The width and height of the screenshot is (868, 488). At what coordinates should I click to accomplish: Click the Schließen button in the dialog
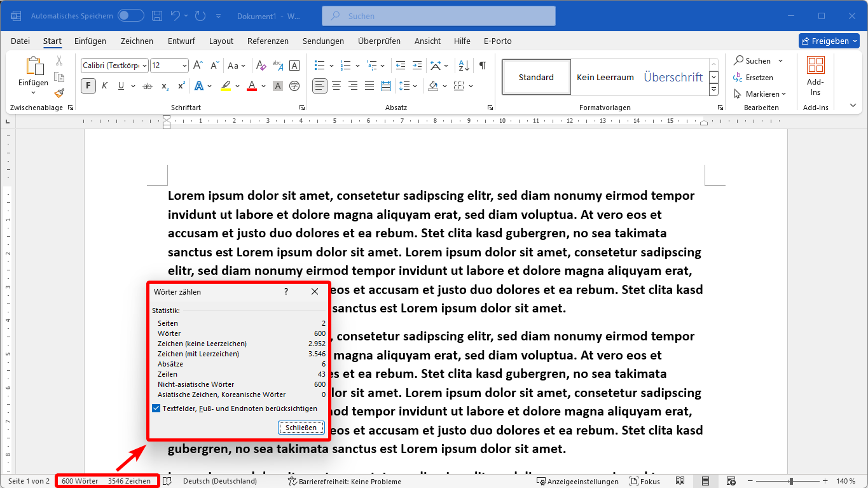[x=301, y=428]
